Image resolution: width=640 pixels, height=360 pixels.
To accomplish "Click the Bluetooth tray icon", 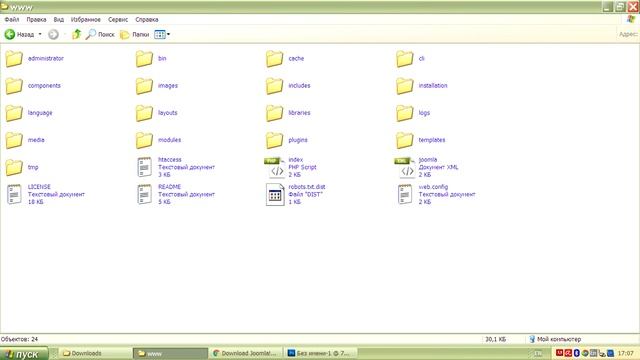I will point(577,353).
